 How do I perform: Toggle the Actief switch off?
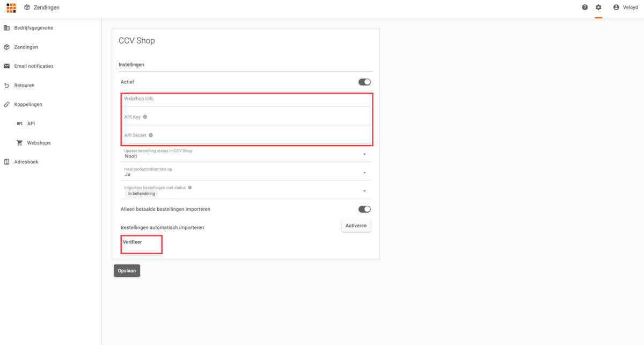click(364, 82)
